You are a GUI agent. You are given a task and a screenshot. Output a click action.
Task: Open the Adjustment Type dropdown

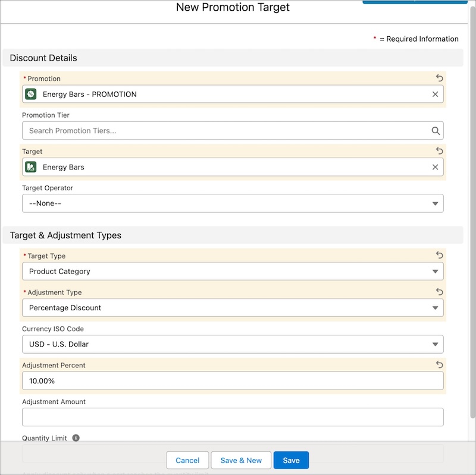click(233, 307)
